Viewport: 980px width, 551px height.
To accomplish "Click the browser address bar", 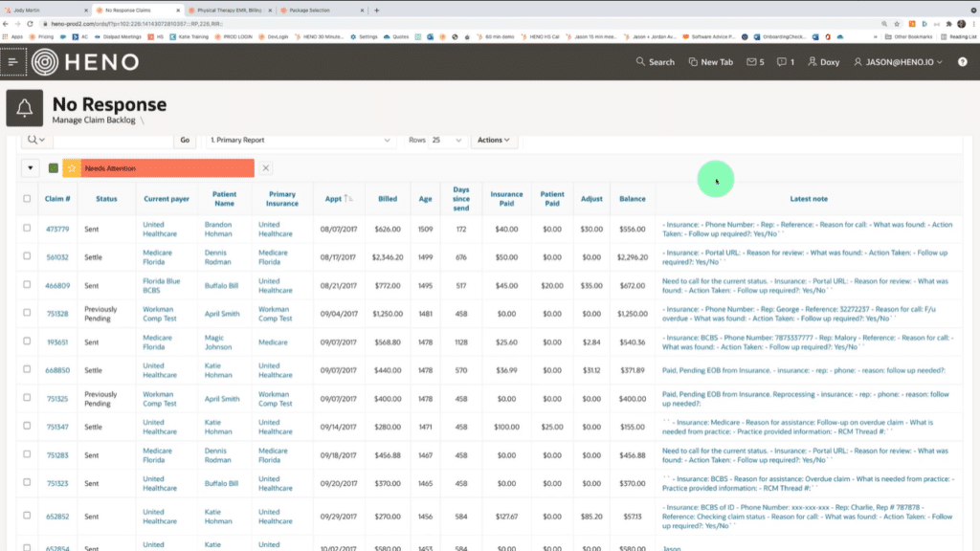I will (x=457, y=24).
